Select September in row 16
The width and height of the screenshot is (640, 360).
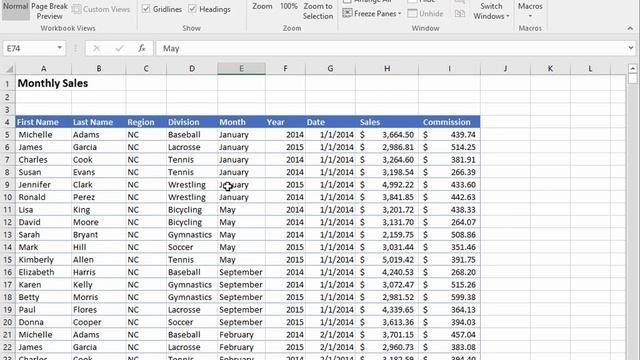click(x=241, y=272)
